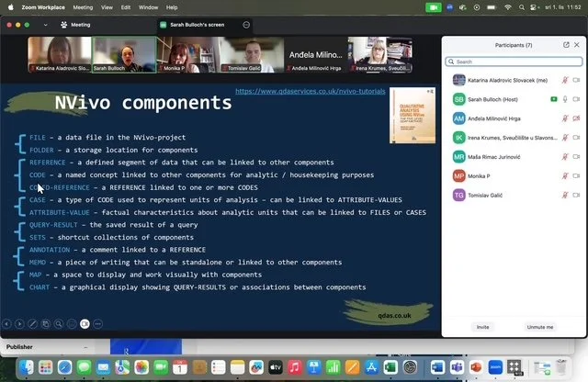Click the Search field in Participants panel
This screenshot has width=588, height=382.
click(514, 62)
